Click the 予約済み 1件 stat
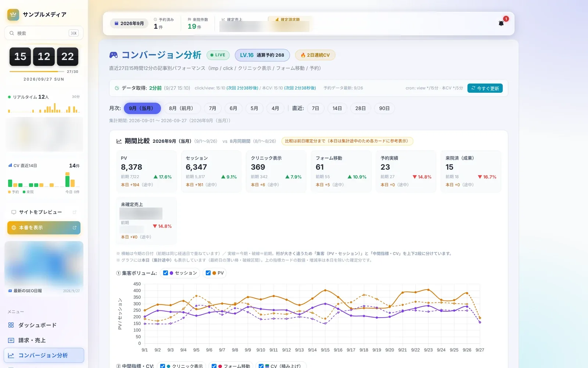 click(164, 24)
